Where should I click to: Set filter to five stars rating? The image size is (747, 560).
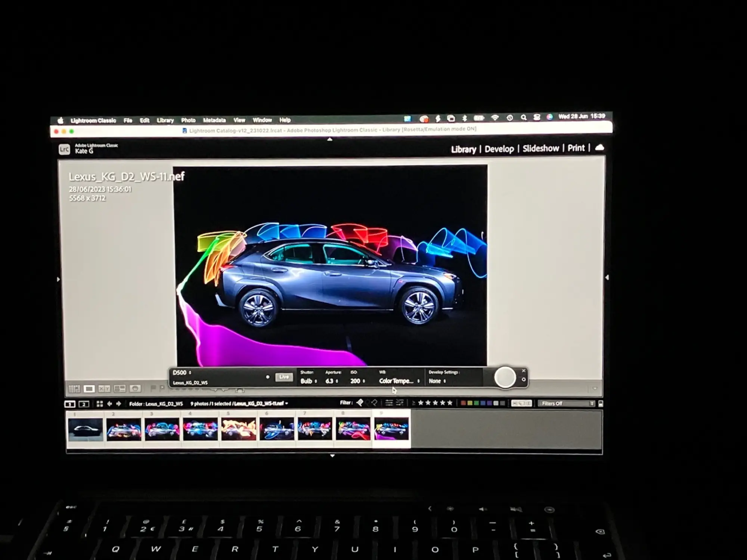pyautogui.click(x=450, y=403)
